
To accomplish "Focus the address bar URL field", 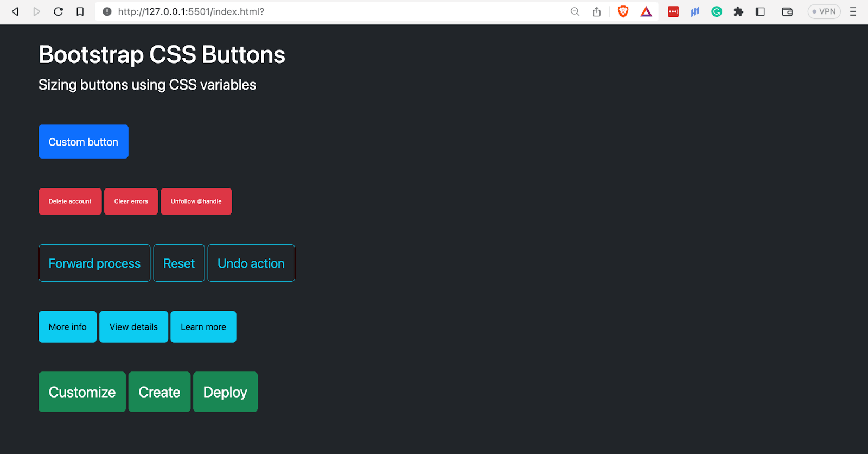I will click(x=325, y=11).
